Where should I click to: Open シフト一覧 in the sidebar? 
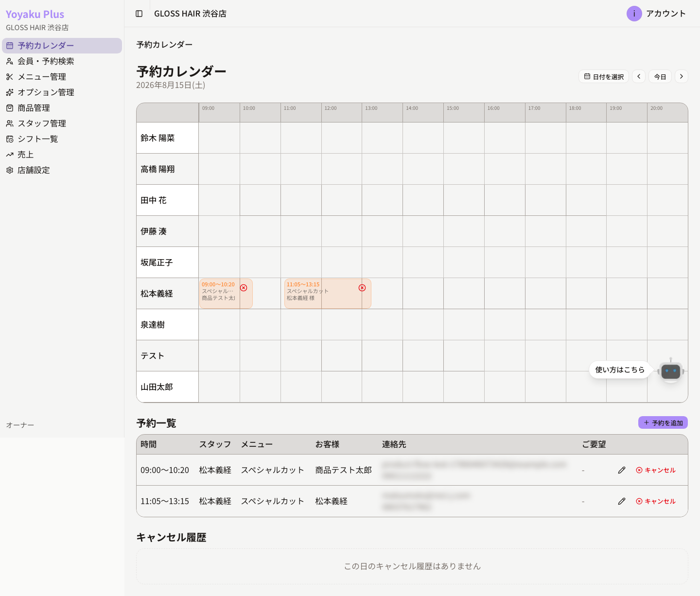tap(62, 139)
